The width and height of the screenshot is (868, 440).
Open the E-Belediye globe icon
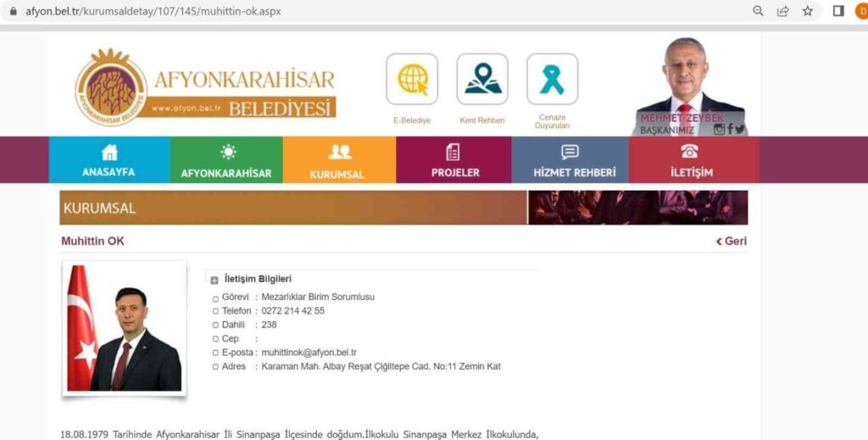[x=412, y=80]
